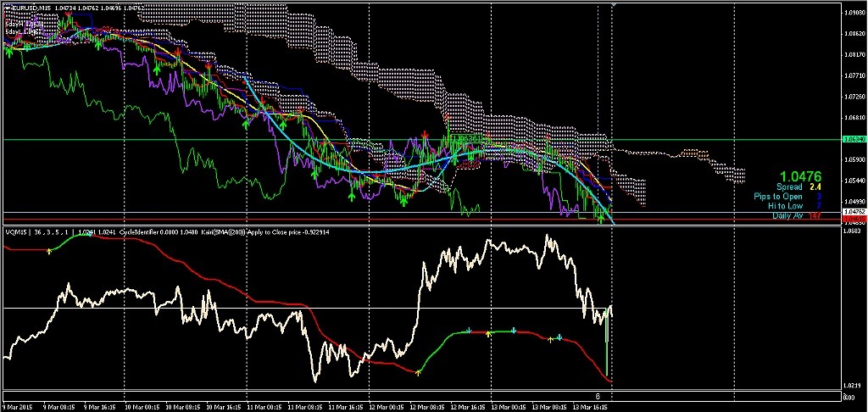
Task: Click the VQM15 indicator label
Action: pyautogui.click(x=15, y=232)
